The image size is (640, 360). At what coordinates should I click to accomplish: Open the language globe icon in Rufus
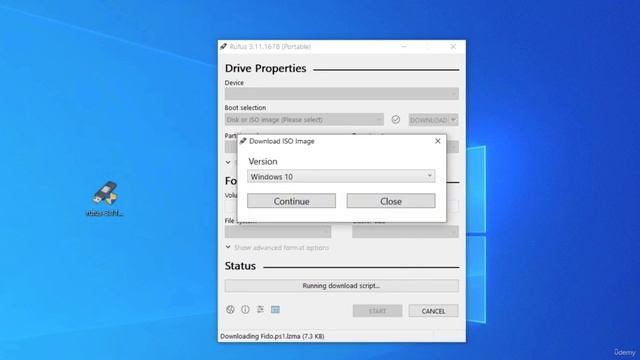tap(230, 309)
